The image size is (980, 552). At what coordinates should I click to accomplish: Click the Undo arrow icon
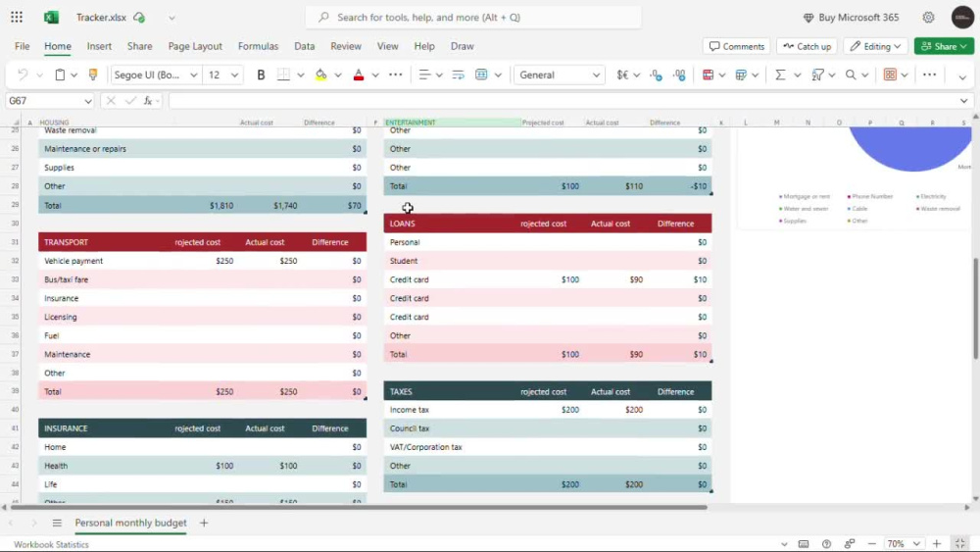(x=23, y=75)
